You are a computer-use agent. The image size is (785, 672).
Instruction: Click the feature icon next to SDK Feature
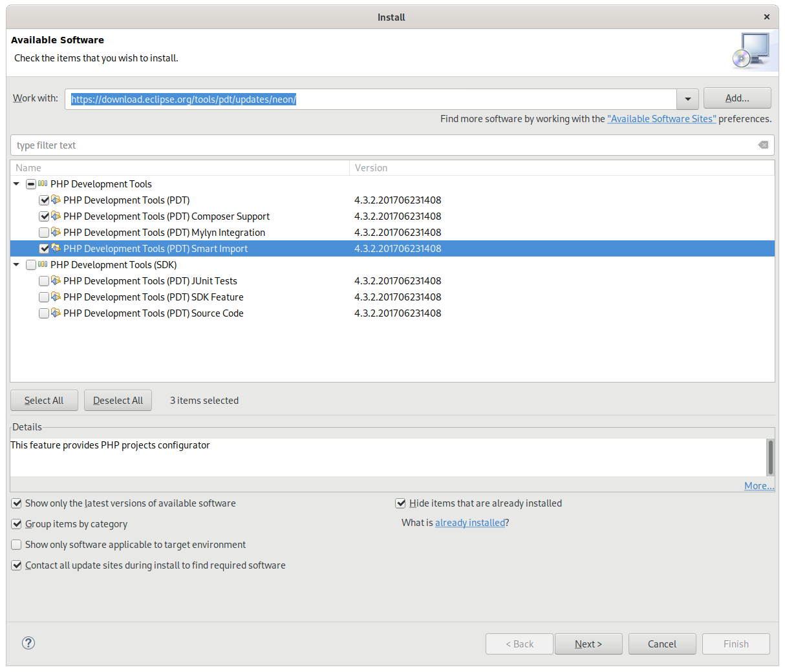[54, 297]
